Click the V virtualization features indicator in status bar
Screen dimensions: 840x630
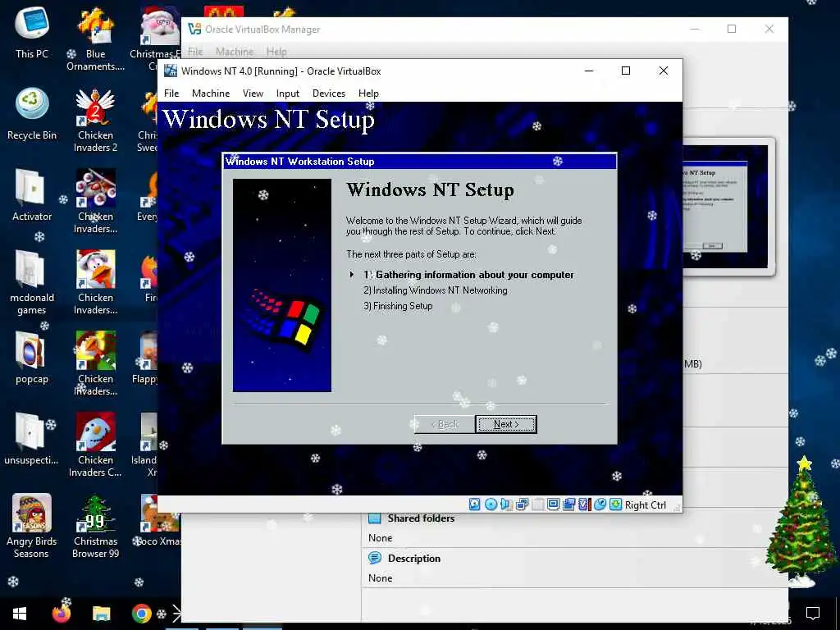tap(584, 504)
